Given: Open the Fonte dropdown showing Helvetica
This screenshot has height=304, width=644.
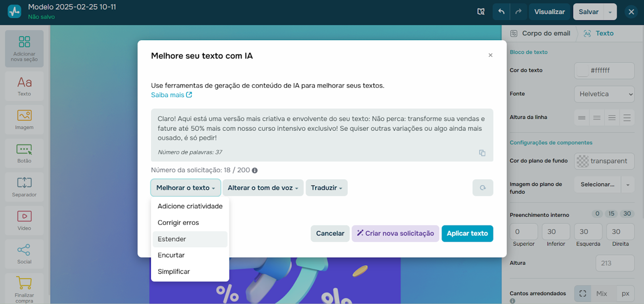Looking at the screenshot, I should pyautogui.click(x=604, y=94).
